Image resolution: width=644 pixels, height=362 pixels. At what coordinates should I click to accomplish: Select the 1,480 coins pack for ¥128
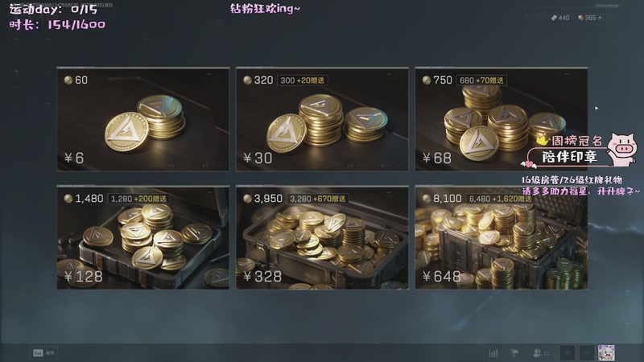(143, 237)
